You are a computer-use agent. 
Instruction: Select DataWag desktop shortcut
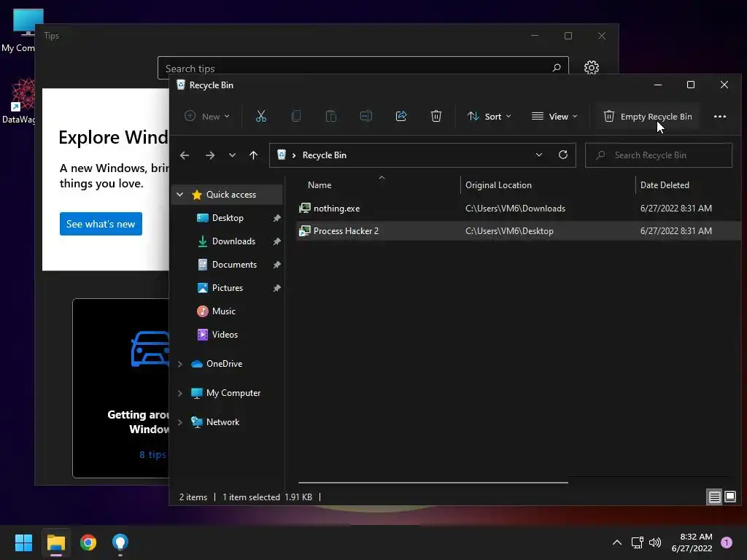[x=18, y=101]
